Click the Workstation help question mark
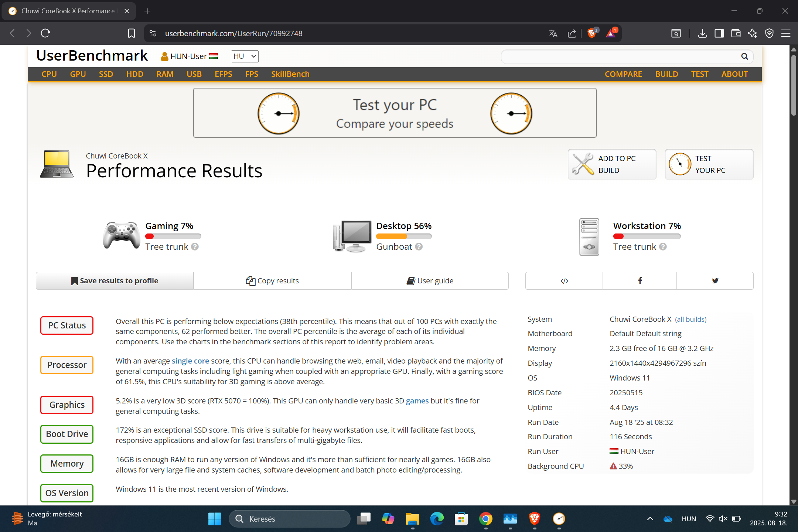Viewport: 798px width, 532px height. tap(663, 247)
